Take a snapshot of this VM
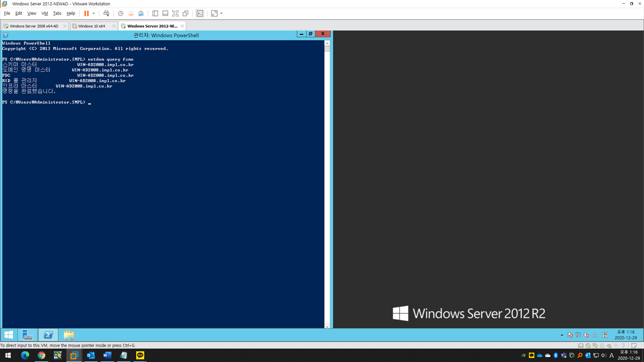Image resolution: width=644 pixels, height=362 pixels. pos(120,13)
